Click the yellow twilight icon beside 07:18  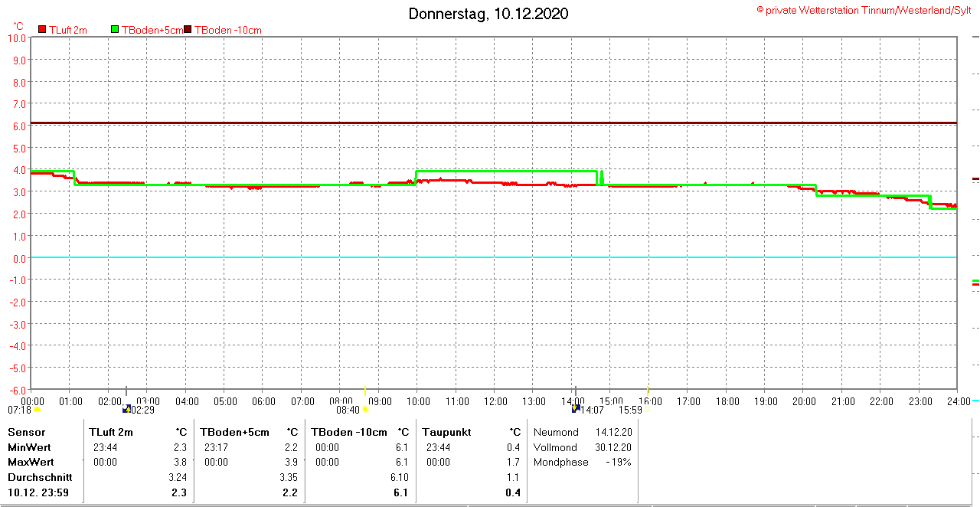37,409
